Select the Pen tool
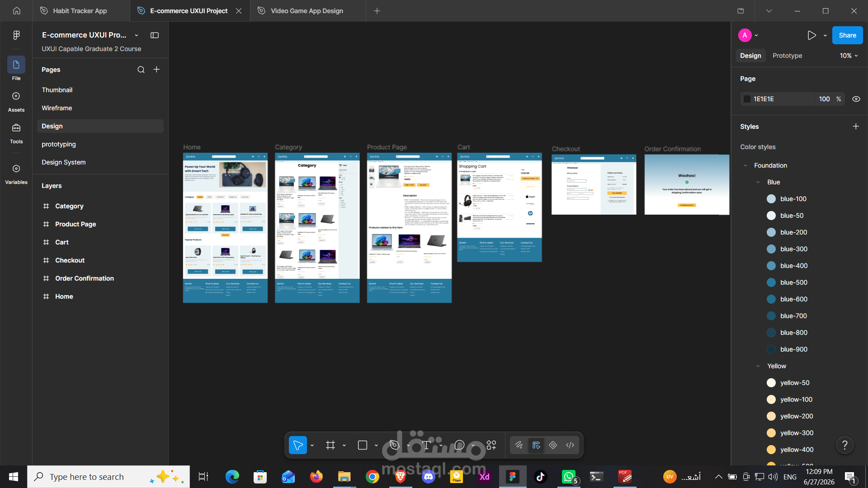868x488 pixels. click(x=395, y=445)
